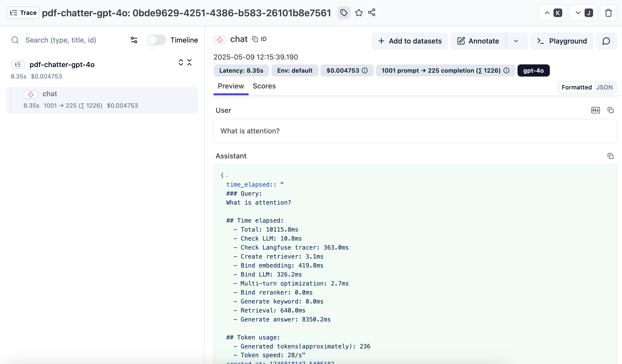Open the observation in Playground
The width and height of the screenshot is (622, 364).
coord(562,41)
